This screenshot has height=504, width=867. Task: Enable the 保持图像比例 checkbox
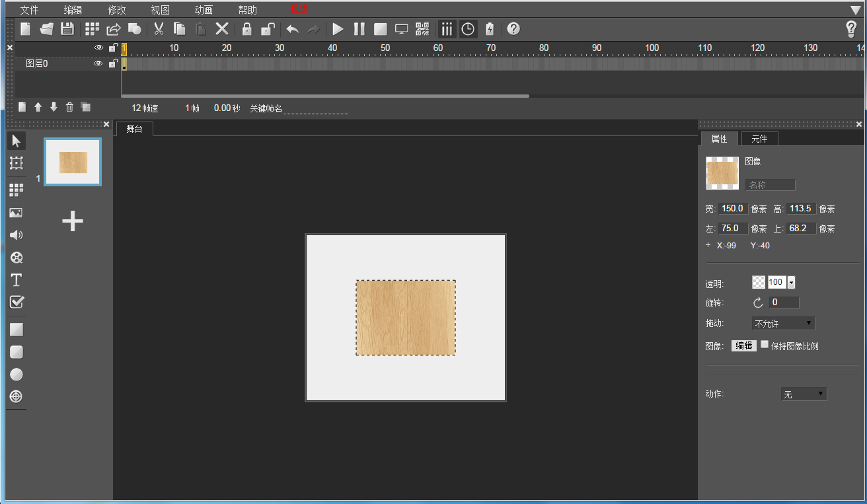[x=765, y=345]
